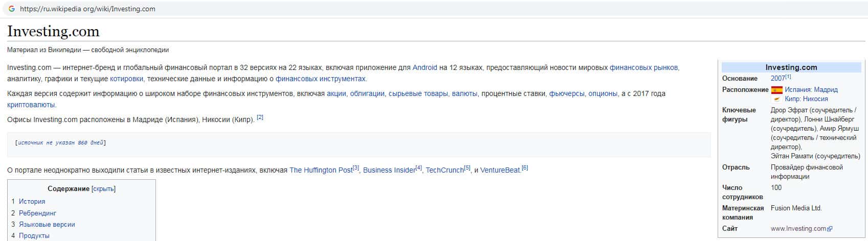Follow the 'облигации' link

pos(367,93)
